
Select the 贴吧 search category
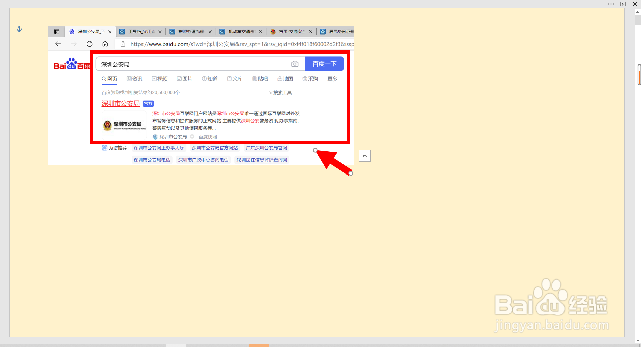pos(260,79)
